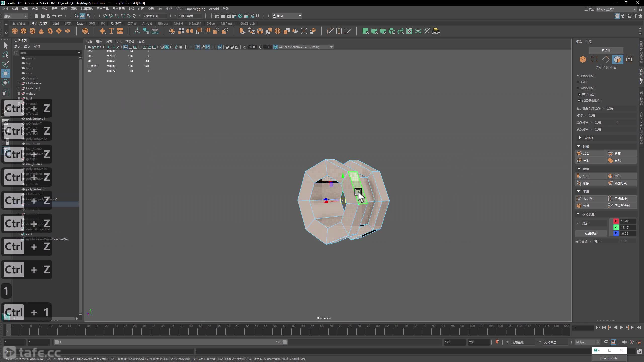Switch to the 雕刻 shelf tab
This screenshot has width=644, height=362.
coord(56,23)
